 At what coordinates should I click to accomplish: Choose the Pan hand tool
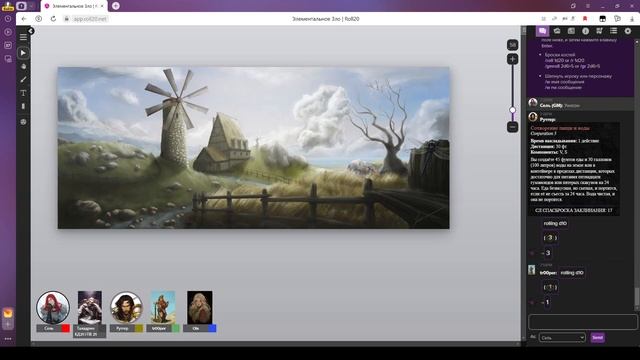click(x=23, y=66)
